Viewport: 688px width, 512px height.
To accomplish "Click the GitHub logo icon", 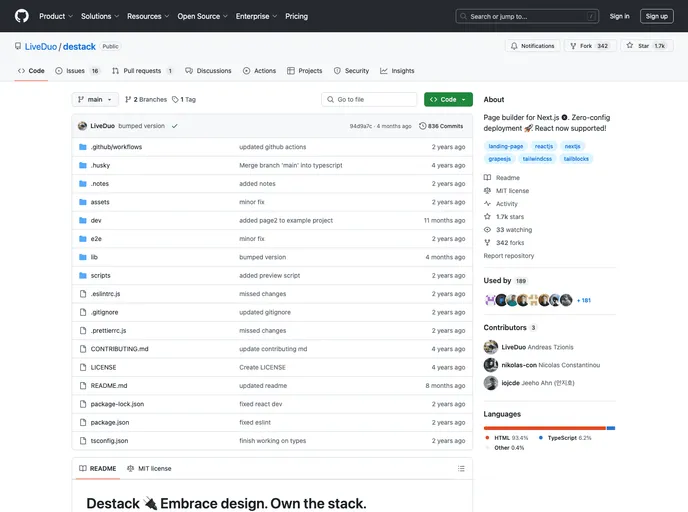I will pyautogui.click(x=22, y=16).
